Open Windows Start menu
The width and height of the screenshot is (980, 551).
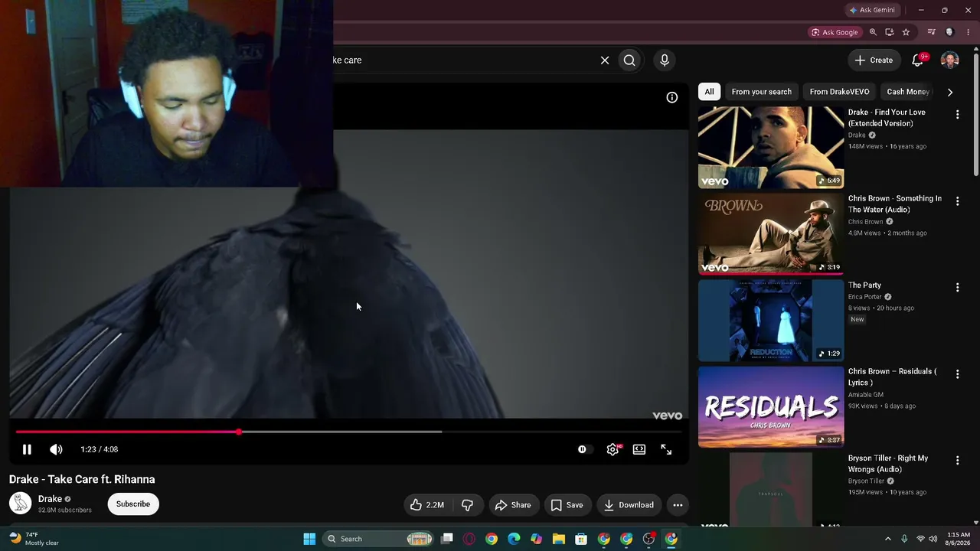[309, 539]
